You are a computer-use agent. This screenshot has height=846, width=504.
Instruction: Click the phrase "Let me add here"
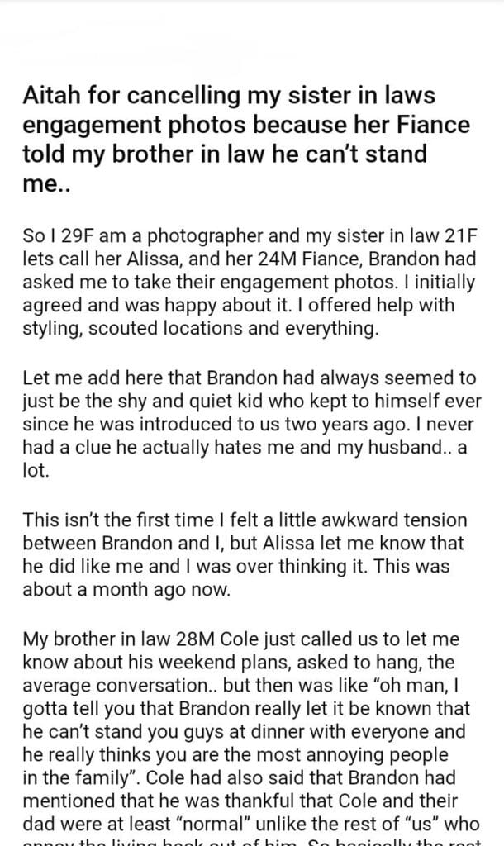tap(75, 378)
